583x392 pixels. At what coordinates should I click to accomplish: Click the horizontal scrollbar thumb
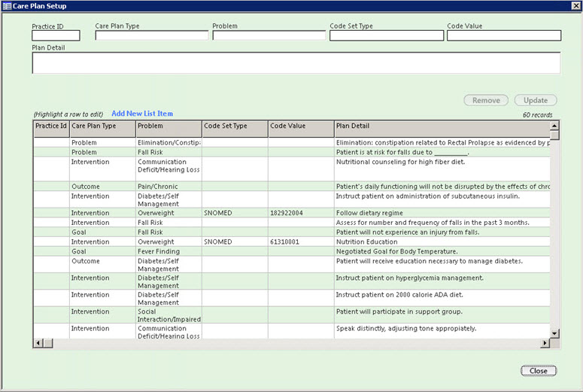coord(48,343)
